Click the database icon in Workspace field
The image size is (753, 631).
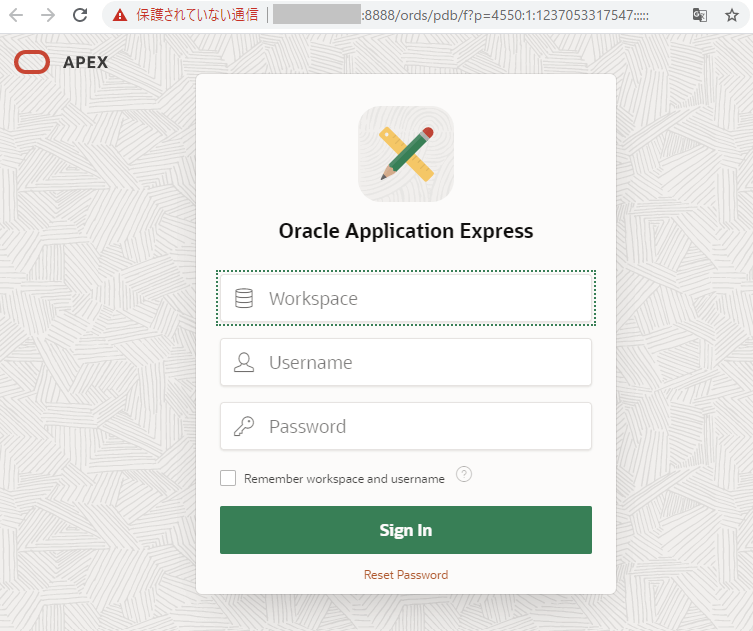pyautogui.click(x=243, y=298)
